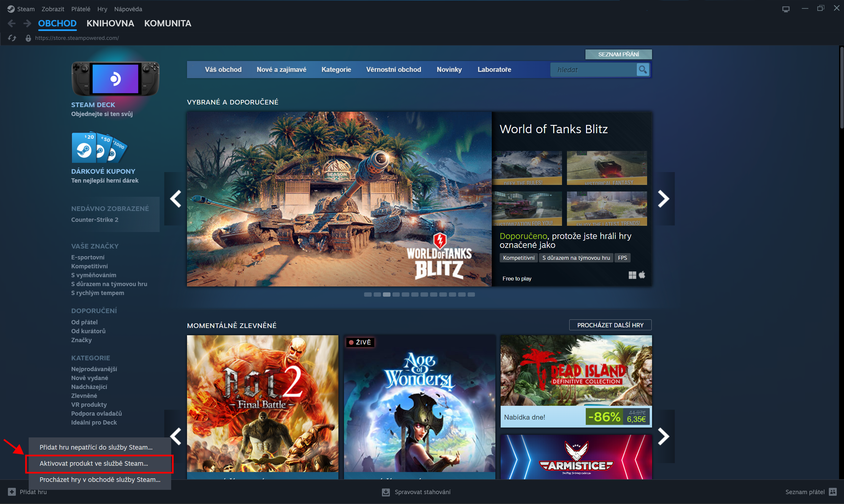Click the hledat search field
The height and width of the screenshot is (504, 844).
[x=594, y=70]
